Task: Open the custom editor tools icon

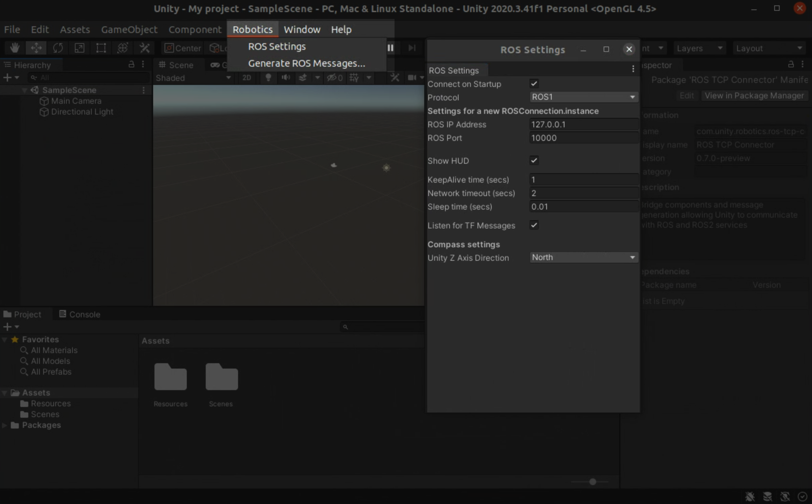Action: [x=145, y=48]
